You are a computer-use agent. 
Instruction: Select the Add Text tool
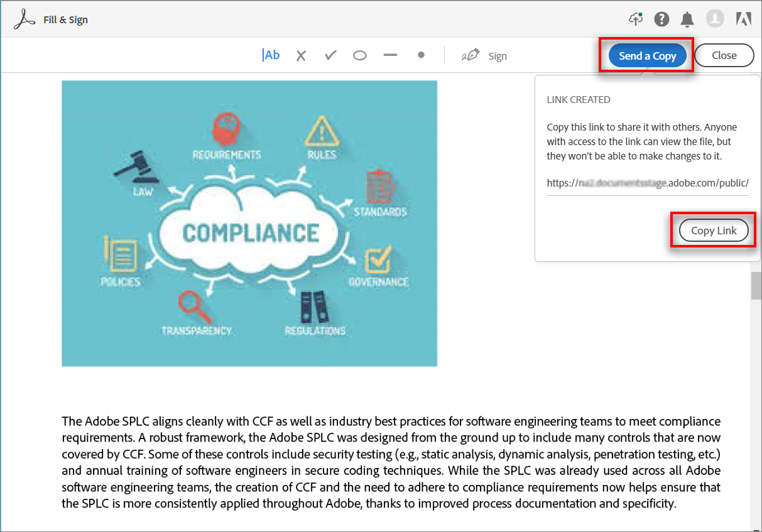tap(271, 55)
